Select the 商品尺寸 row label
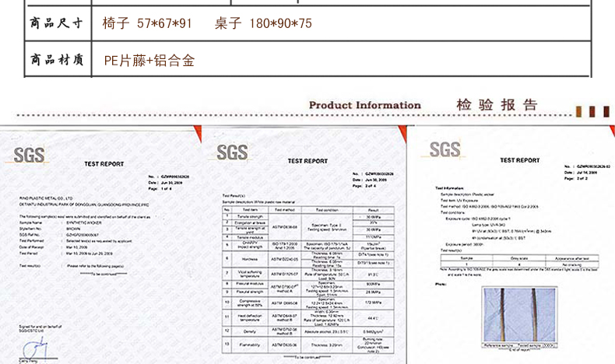The image size is (615, 364). coord(57,23)
